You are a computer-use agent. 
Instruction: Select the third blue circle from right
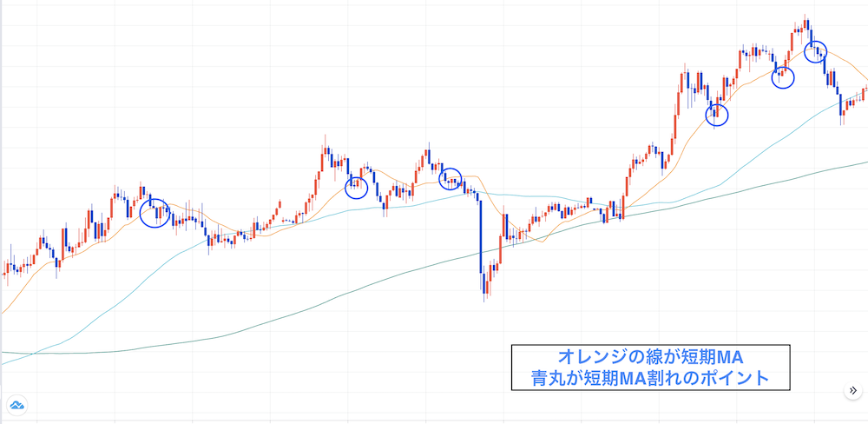(716, 114)
